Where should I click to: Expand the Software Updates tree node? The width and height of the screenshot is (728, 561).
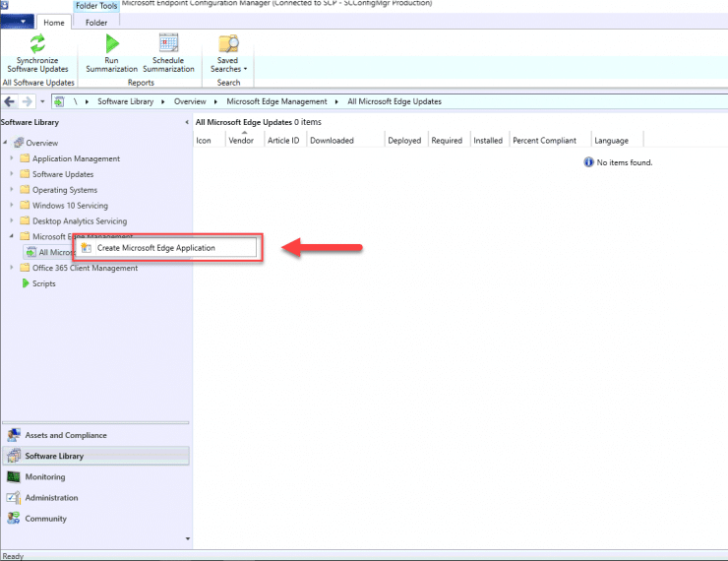click(x=12, y=174)
